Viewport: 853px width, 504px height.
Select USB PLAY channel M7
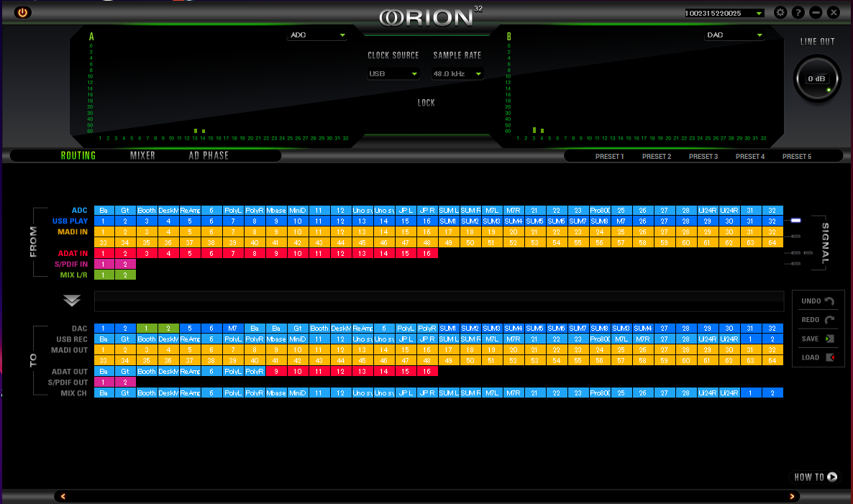pos(621,221)
